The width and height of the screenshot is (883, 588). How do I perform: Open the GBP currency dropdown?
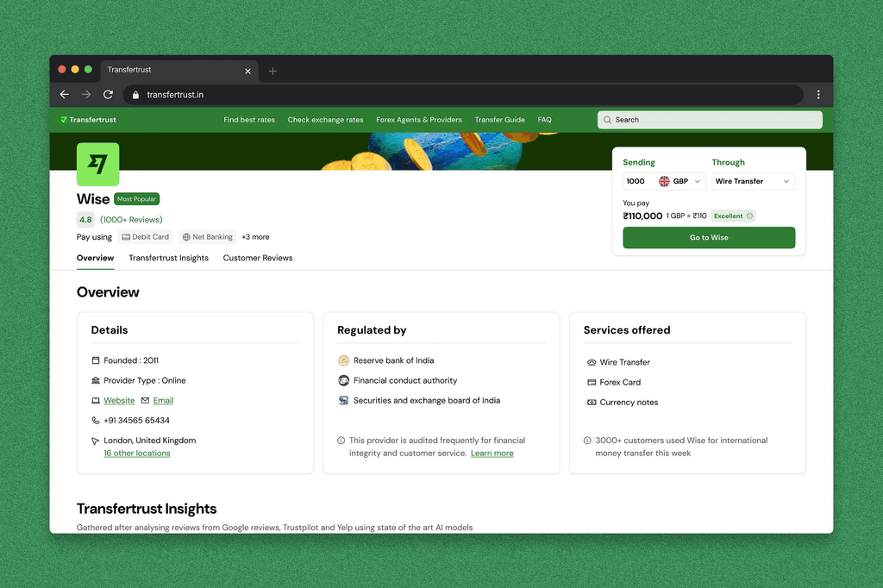(x=681, y=181)
